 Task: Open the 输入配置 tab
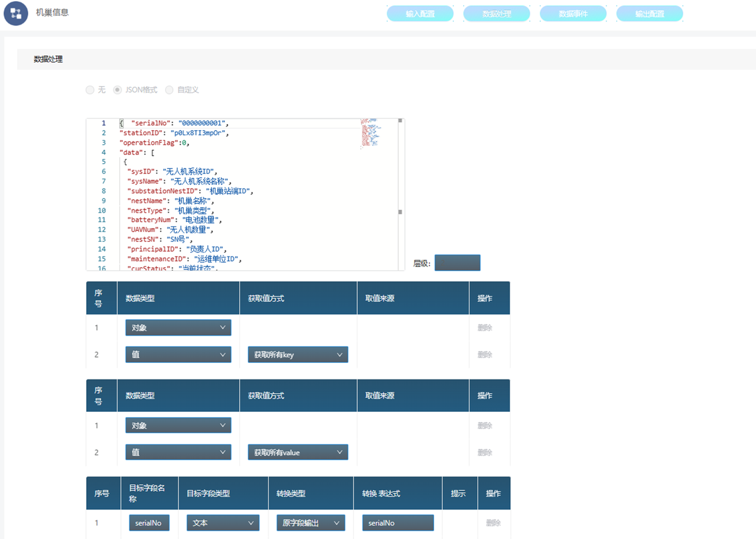coord(420,14)
